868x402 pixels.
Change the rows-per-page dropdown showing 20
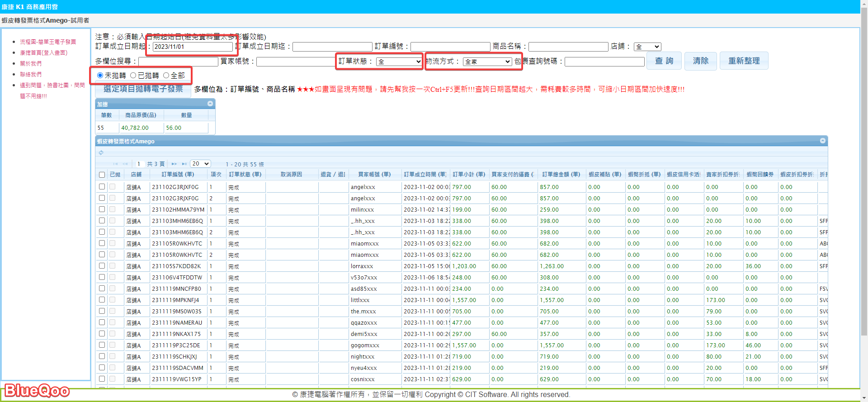coord(200,164)
